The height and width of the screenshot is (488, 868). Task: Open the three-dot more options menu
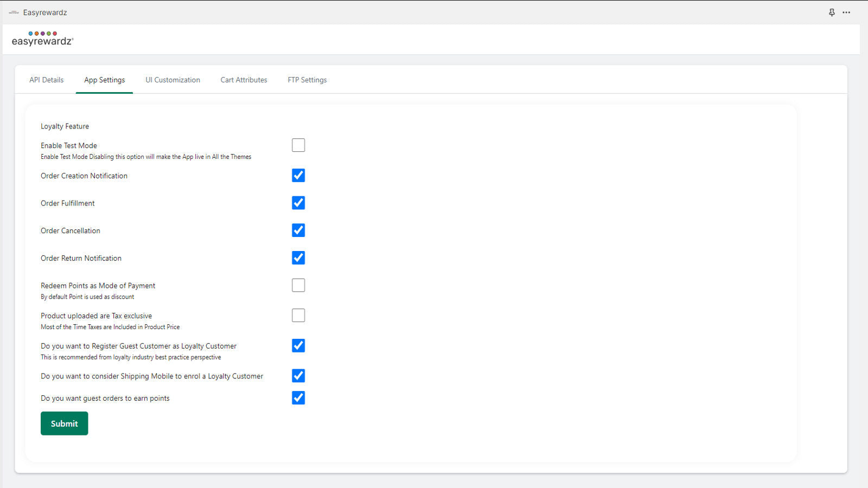846,12
